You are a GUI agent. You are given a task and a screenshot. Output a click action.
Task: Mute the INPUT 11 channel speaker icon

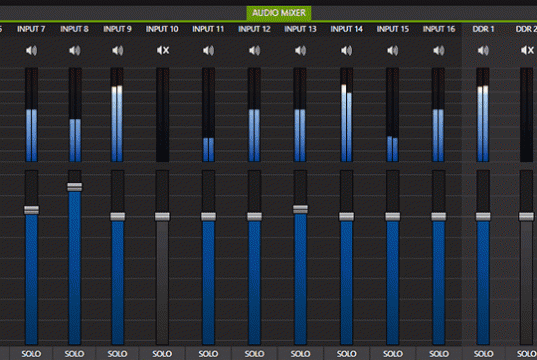[x=209, y=51]
